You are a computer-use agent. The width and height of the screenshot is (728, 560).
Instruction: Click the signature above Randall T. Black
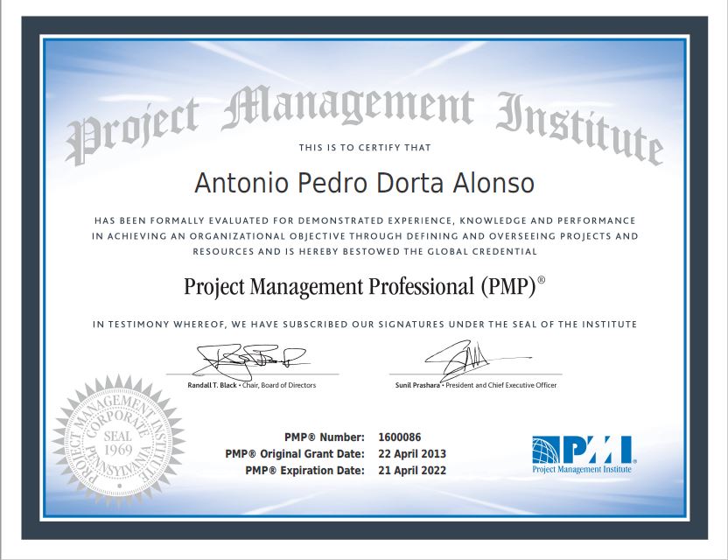click(x=251, y=361)
